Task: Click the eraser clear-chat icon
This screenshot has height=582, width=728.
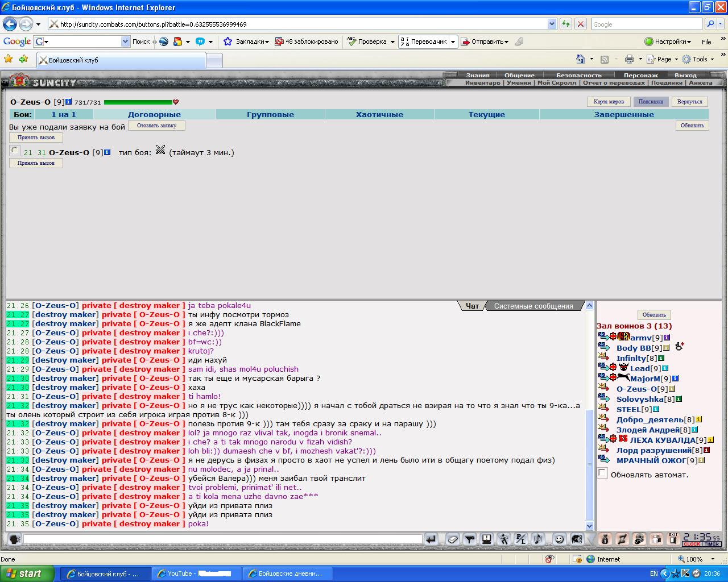Action: tap(453, 539)
